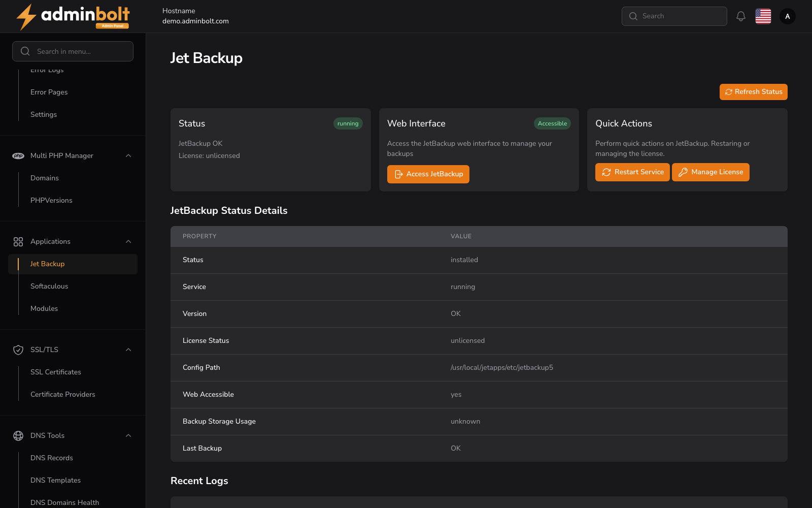
Task: Click the Last Backup property cell
Action: (202, 449)
